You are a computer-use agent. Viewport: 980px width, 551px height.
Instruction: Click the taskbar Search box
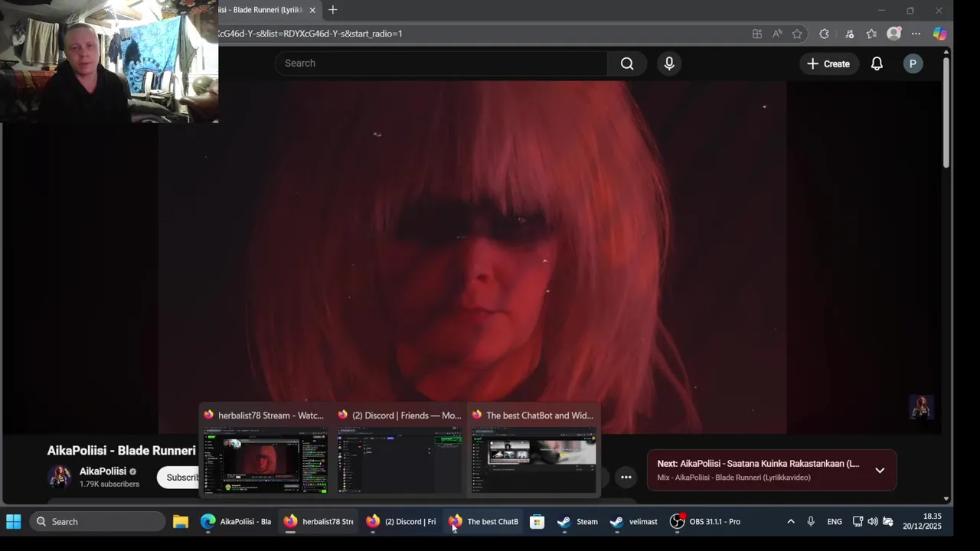(x=97, y=522)
